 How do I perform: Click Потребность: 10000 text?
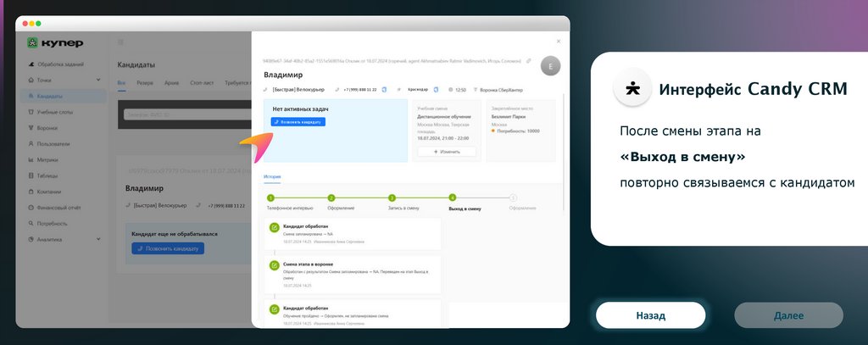(518, 131)
